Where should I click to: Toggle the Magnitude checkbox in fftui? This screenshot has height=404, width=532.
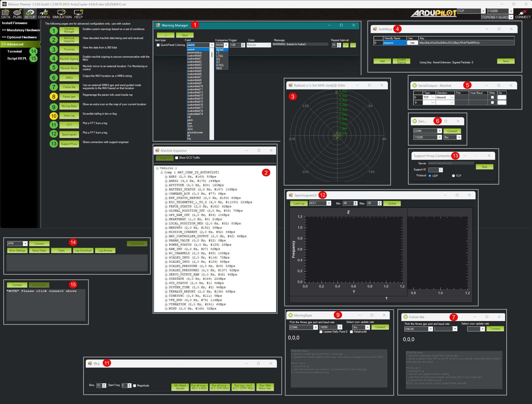click(x=134, y=386)
